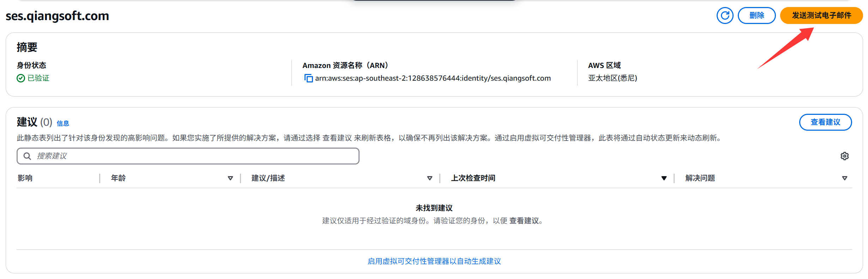Screen dimensions: 868x279
Task: Focus the 搜索建议 search field
Action: (188, 156)
